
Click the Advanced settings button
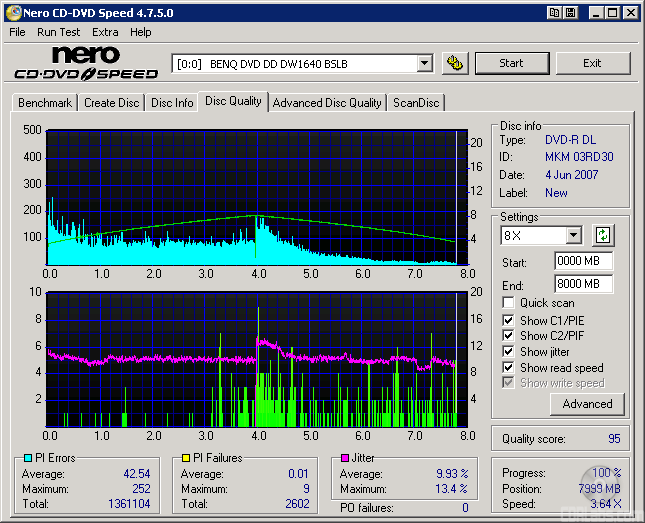[x=587, y=404]
